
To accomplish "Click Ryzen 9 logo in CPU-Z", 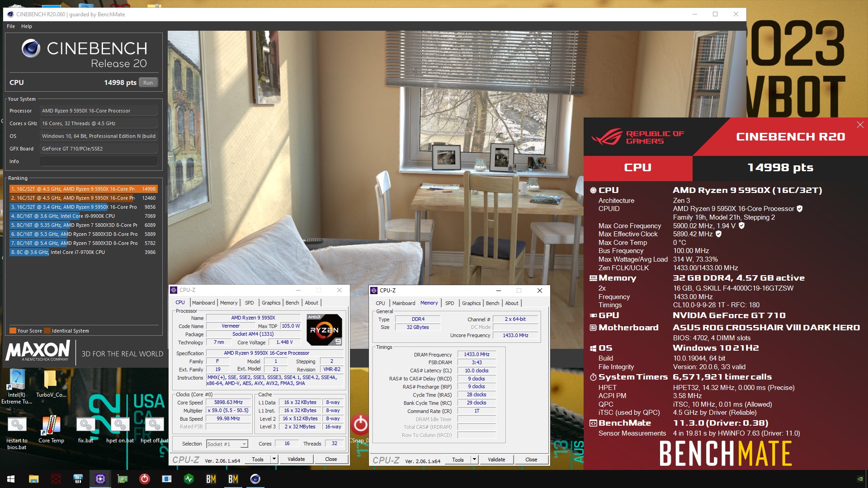I will click(324, 329).
